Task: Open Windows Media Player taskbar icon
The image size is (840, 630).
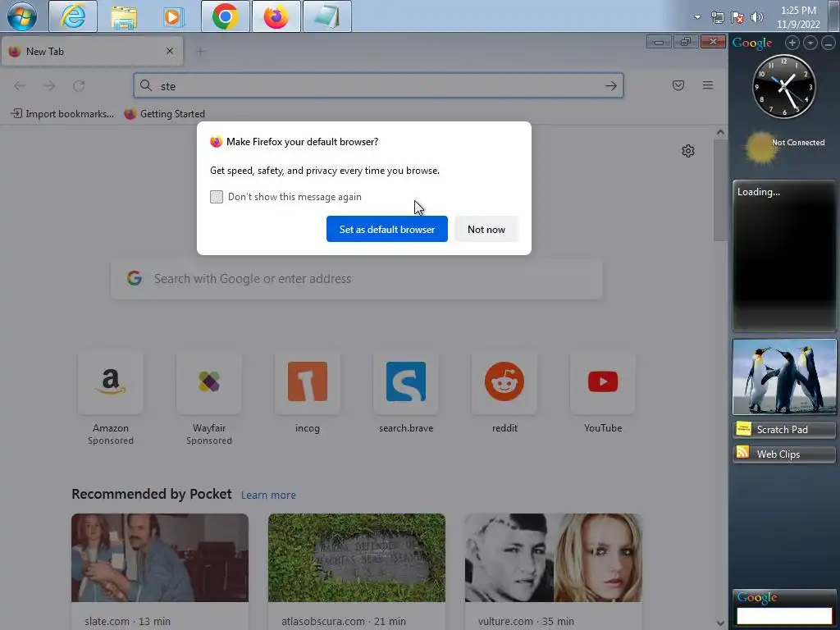Action: [174, 16]
